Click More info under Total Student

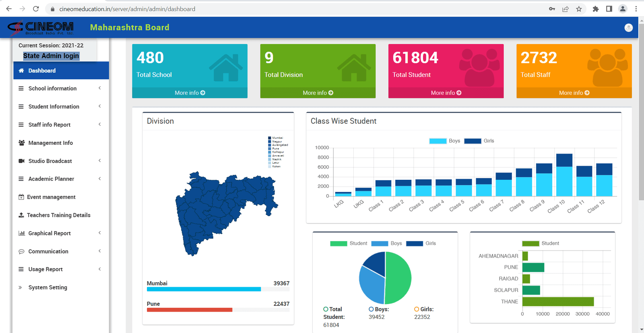click(x=446, y=93)
